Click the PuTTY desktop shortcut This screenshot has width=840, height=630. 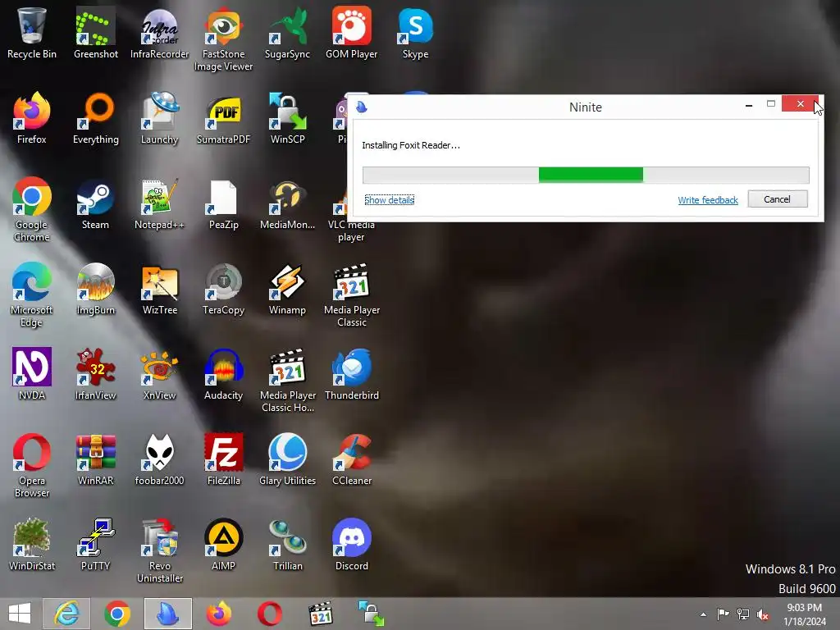[x=95, y=545]
